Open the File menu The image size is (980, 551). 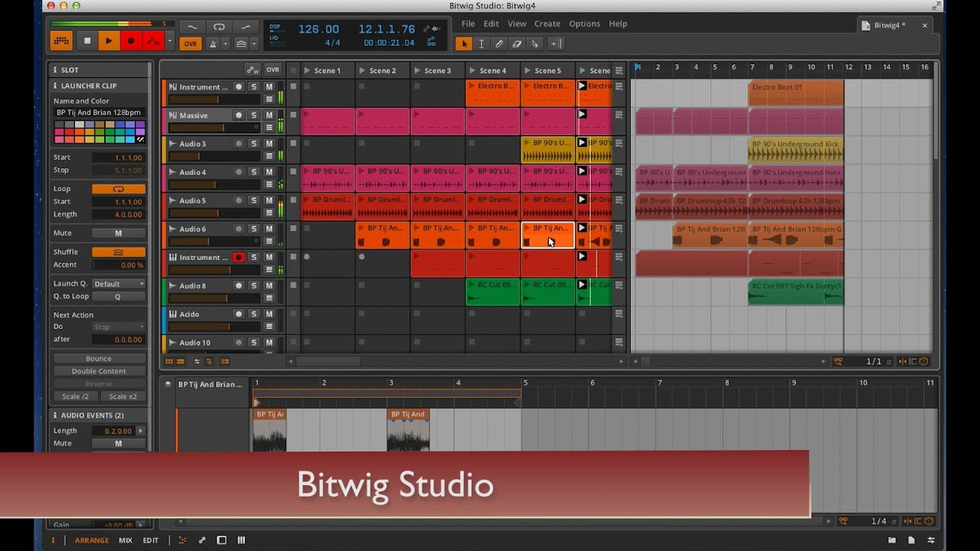click(468, 24)
